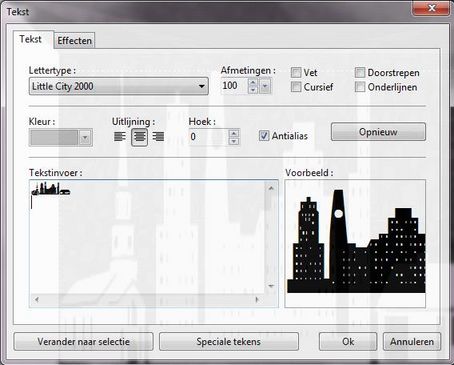Image resolution: width=454 pixels, height=365 pixels.
Task: Click the Opnieuw button
Action: (378, 132)
